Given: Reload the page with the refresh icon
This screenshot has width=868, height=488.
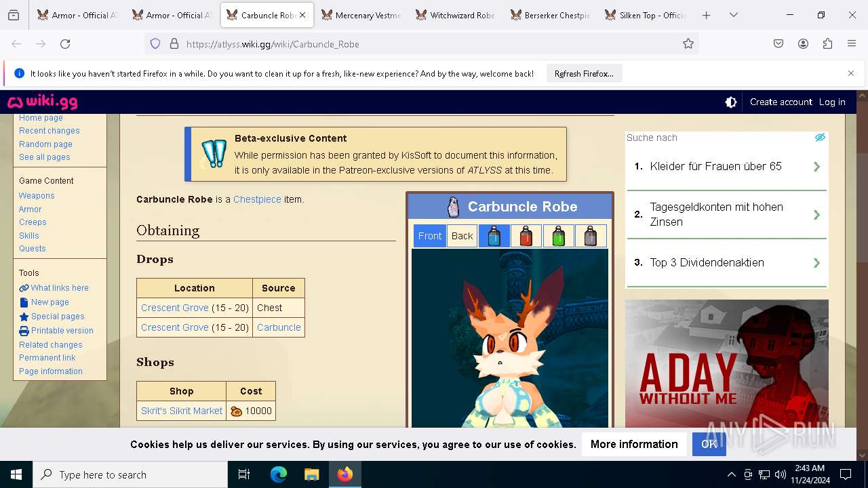Looking at the screenshot, I should pyautogui.click(x=65, y=44).
